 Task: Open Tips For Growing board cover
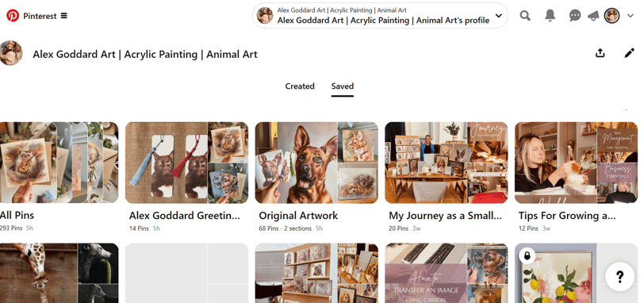pos(576,163)
